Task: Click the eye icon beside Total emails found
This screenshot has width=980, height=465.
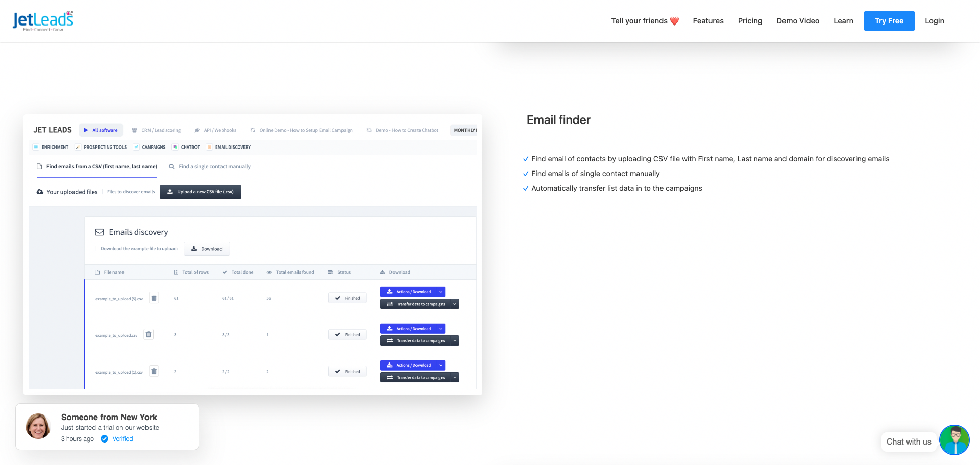Action: [269, 272]
